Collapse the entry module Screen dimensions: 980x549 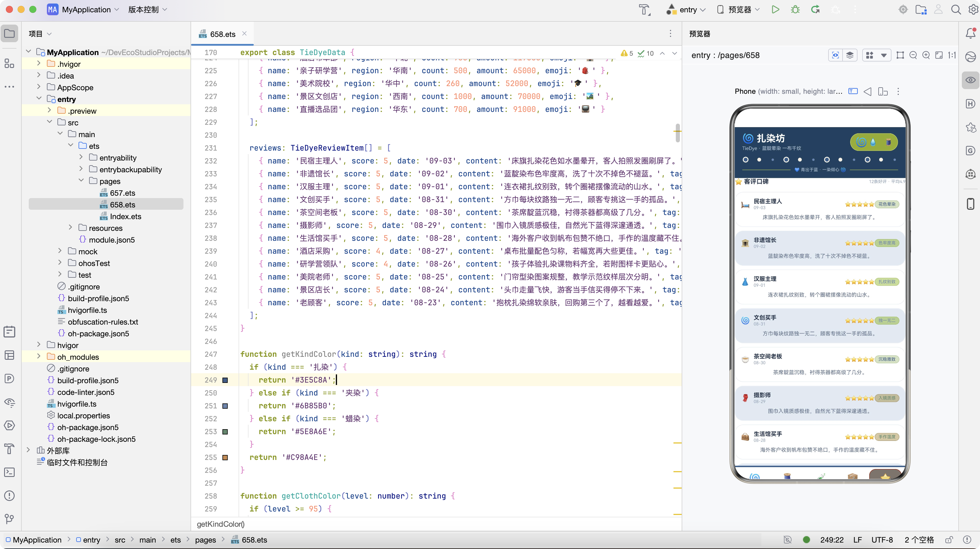pyautogui.click(x=39, y=99)
